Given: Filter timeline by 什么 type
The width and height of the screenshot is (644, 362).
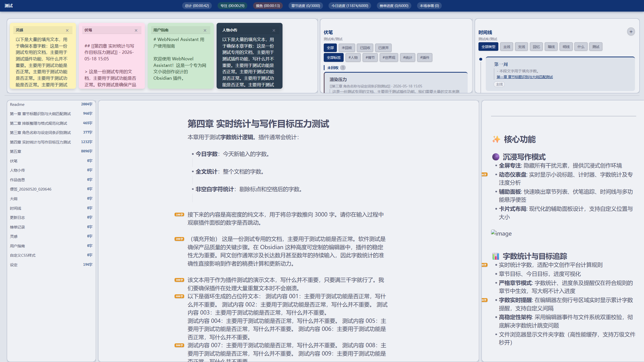Looking at the screenshot, I should pyautogui.click(x=581, y=47).
